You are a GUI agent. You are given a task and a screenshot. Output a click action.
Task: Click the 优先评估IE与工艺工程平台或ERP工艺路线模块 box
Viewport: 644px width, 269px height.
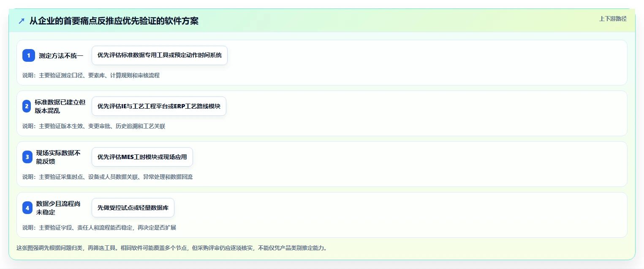point(159,106)
